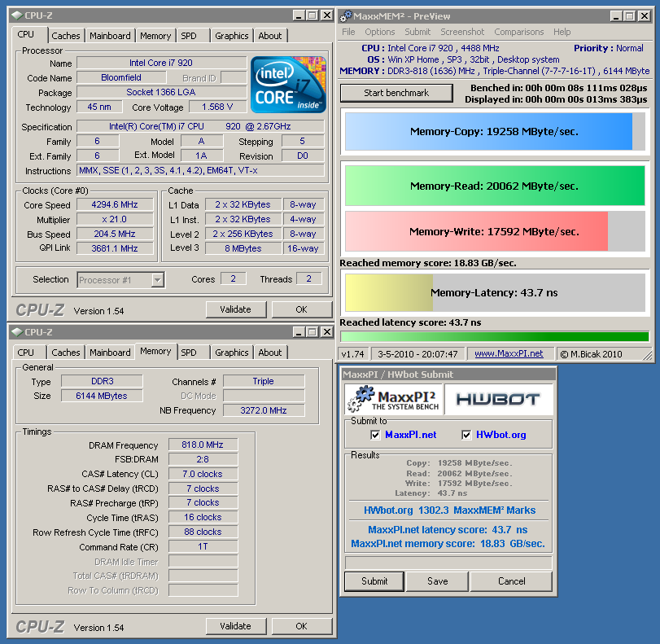Click the v1.74 version status cell
660x644 pixels.
(352, 354)
